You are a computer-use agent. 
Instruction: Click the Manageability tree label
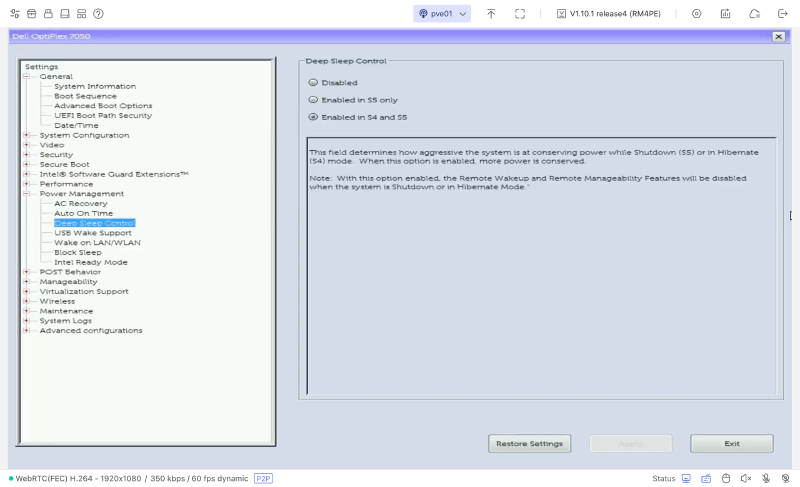tap(68, 281)
